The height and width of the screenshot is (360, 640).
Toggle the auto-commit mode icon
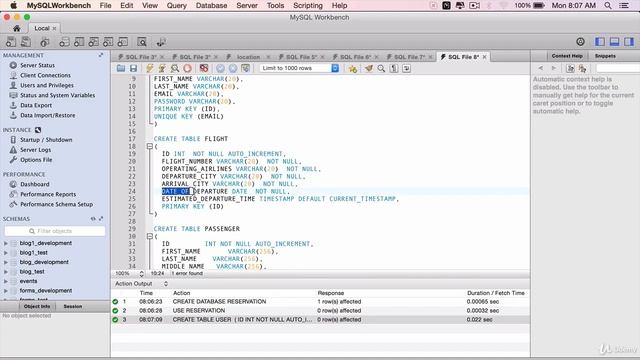245,68
